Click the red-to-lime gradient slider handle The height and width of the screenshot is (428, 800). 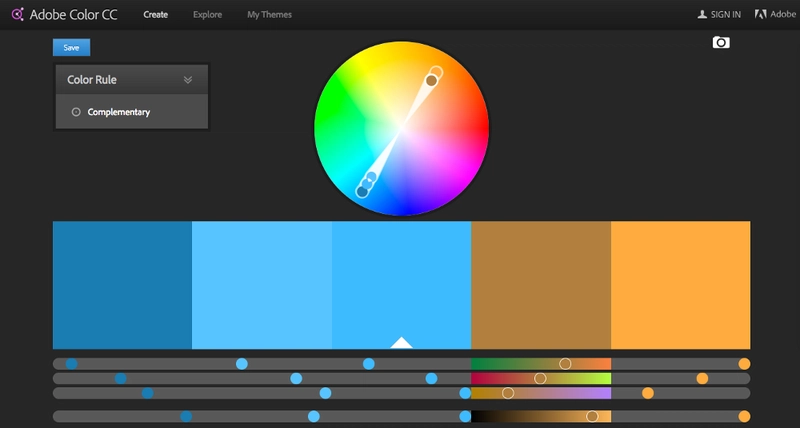click(540, 379)
